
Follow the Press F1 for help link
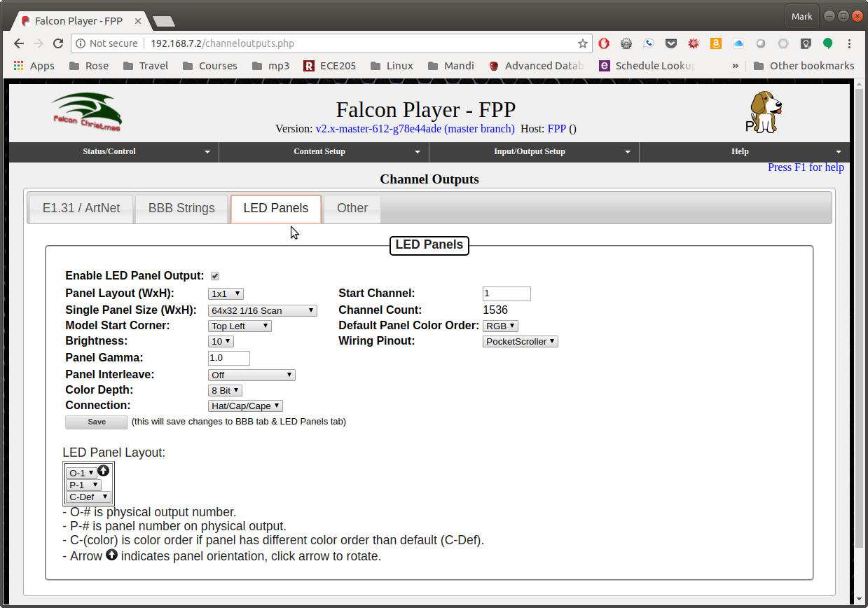click(806, 167)
